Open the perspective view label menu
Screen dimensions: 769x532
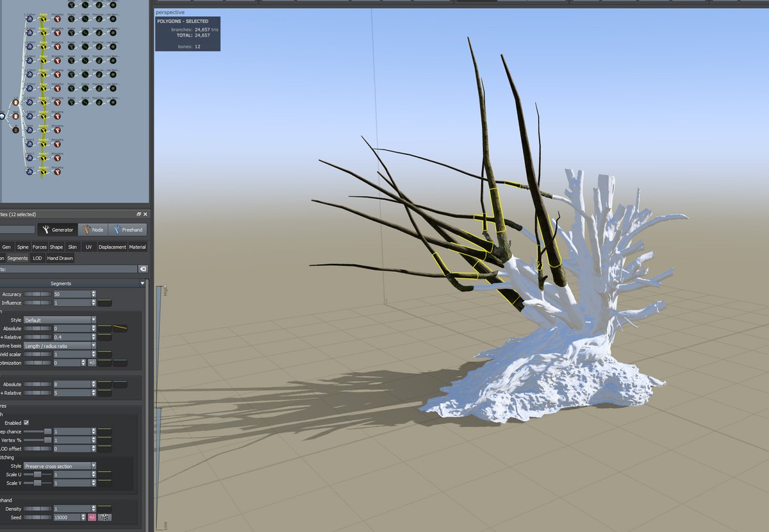(x=170, y=12)
